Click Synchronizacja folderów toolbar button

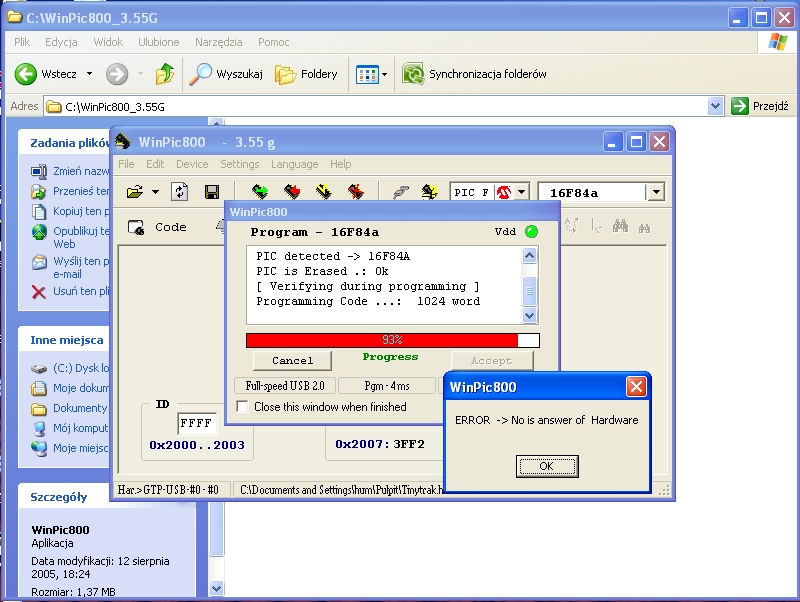(474, 74)
